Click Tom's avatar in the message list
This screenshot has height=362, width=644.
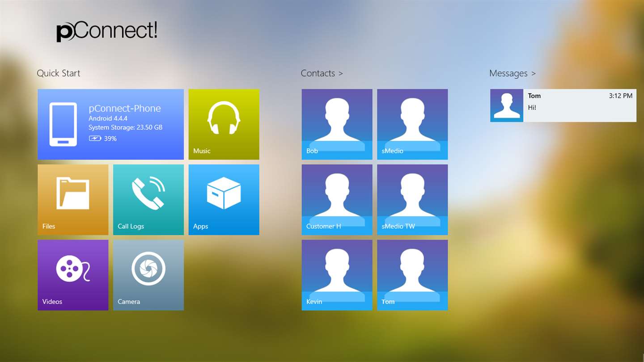507,105
